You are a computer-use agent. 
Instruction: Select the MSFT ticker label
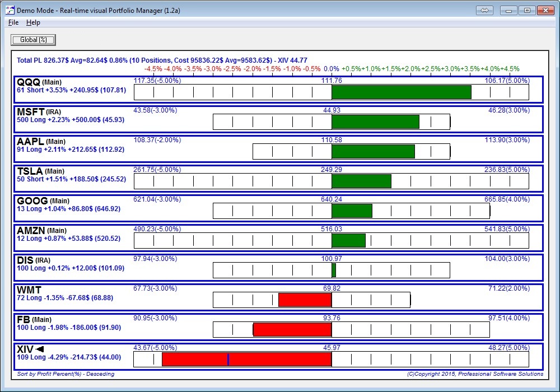(x=31, y=112)
